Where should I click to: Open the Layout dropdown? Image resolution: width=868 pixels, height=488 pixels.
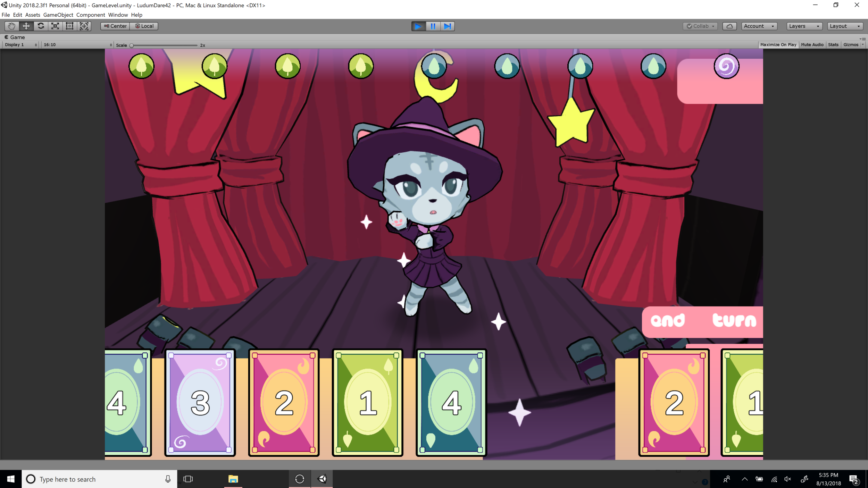[x=845, y=26]
